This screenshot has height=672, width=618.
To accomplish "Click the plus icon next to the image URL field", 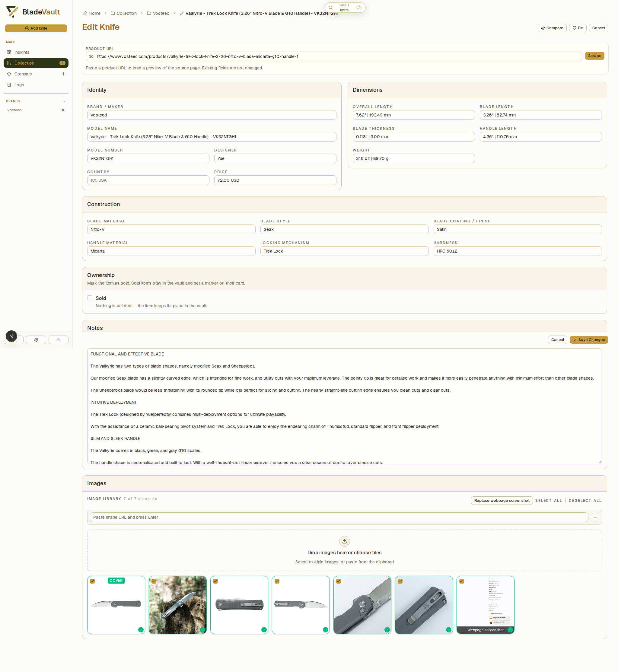I will 594,517.
